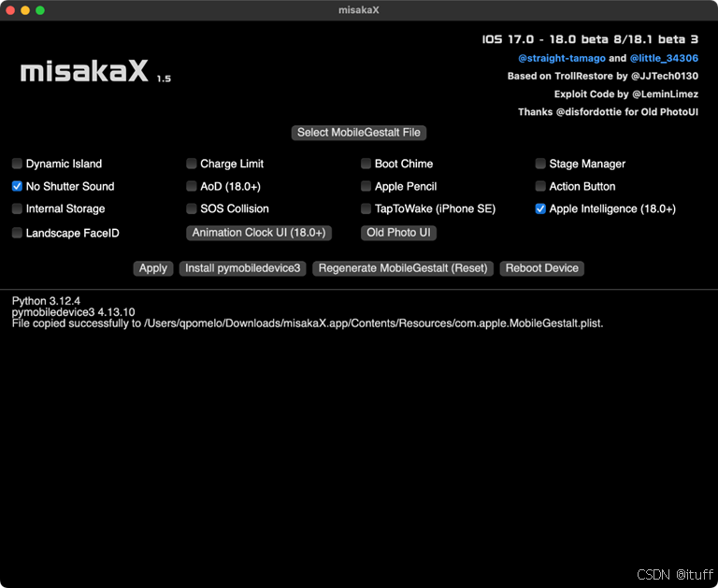Click the iOS 17.0 - 18.0 beta version text

(x=590, y=39)
